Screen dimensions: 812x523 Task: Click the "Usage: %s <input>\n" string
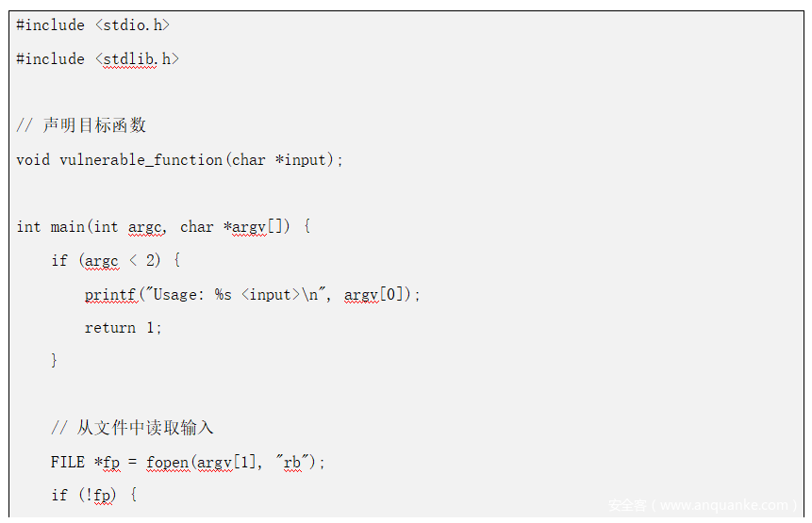point(237,295)
